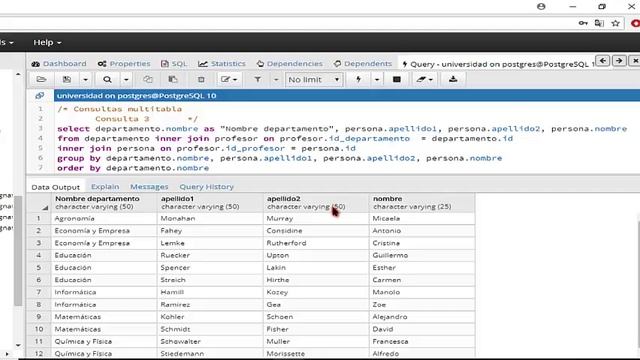Open the Help menu

point(47,42)
